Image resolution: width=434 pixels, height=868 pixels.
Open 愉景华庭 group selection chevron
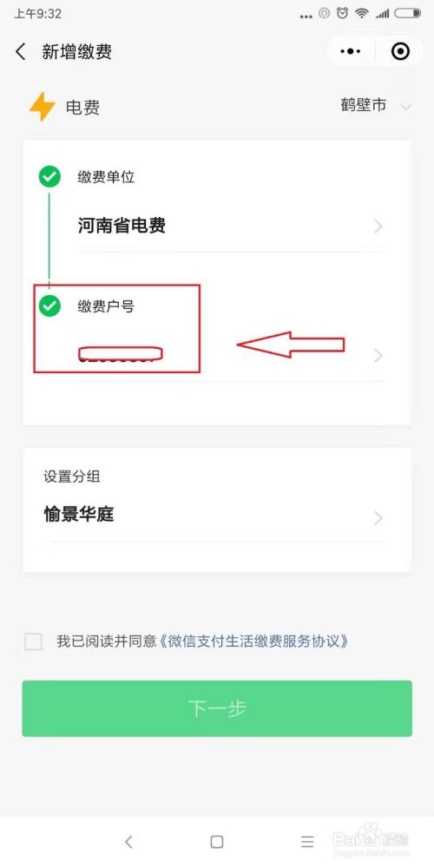click(378, 517)
